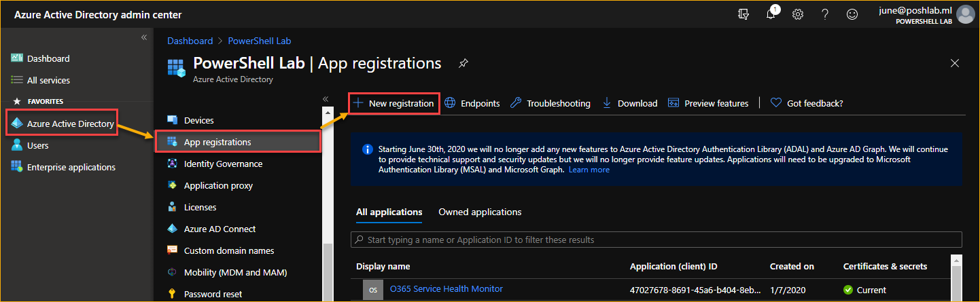Open Preview features from the toolbar
This screenshot has height=302, width=980.
point(708,103)
